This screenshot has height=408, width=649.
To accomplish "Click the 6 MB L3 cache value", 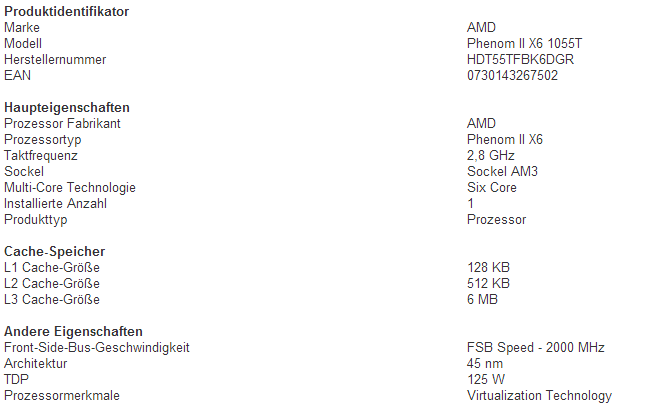I will point(482,300).
